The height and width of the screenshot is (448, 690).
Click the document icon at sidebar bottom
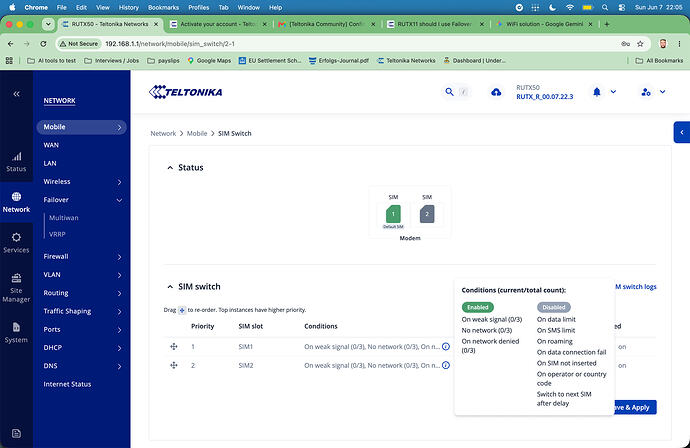point(16,433)
